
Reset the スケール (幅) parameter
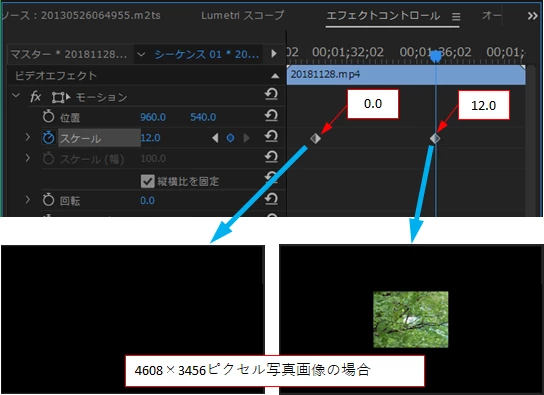click(x=271, y=157)
